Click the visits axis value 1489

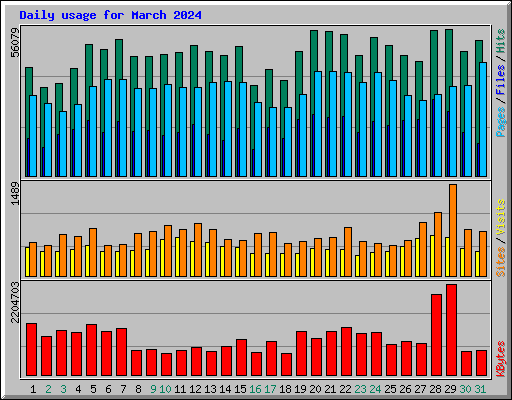(15, 193)
